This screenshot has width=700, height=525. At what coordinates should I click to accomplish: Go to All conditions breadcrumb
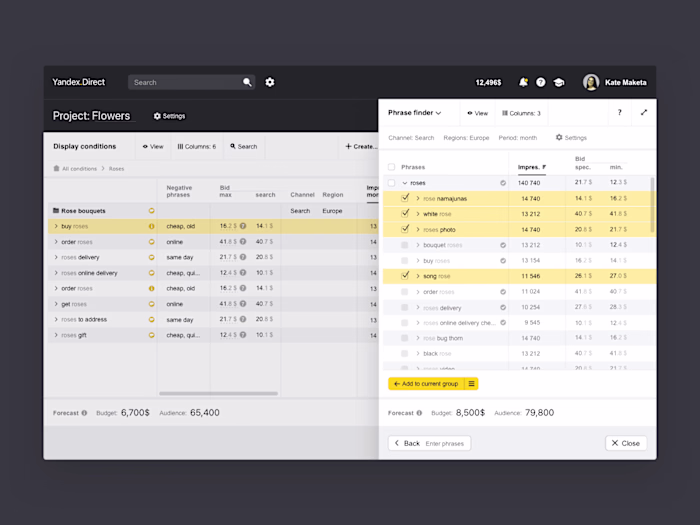[79, 169]
